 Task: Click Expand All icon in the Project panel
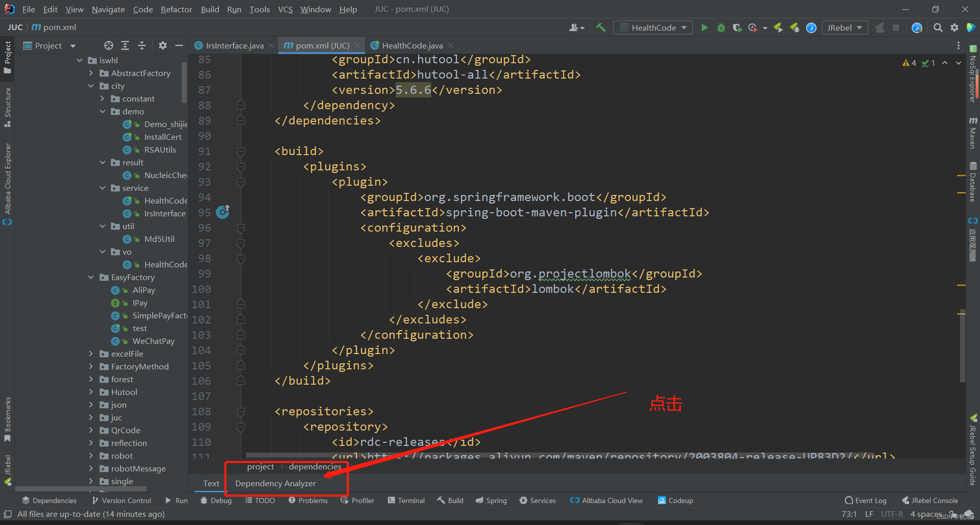pos(125,45)
